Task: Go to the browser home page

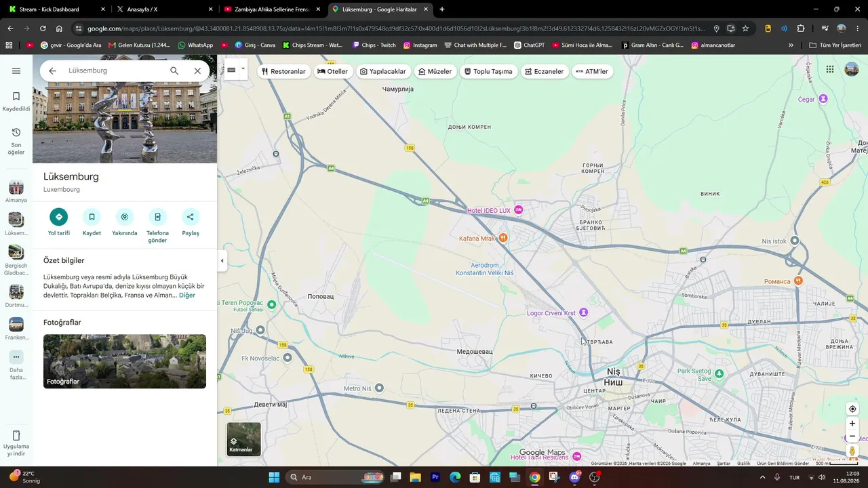Action: pos(59,28)
